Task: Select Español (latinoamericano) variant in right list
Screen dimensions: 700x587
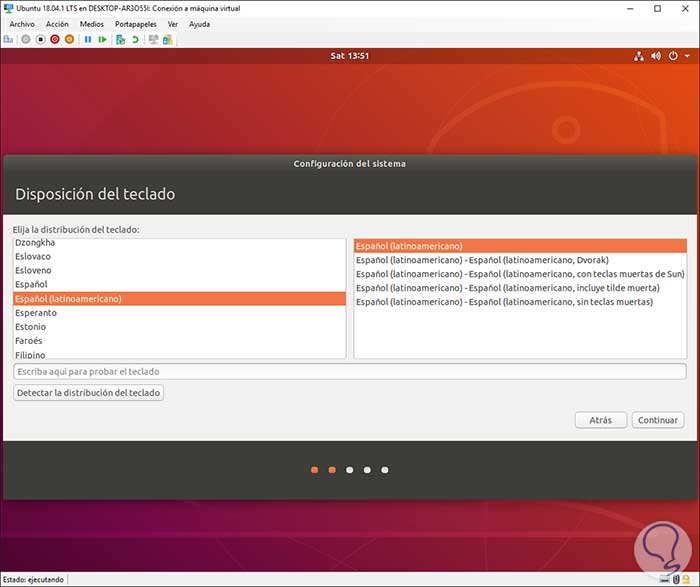Action: click(520, 246)
